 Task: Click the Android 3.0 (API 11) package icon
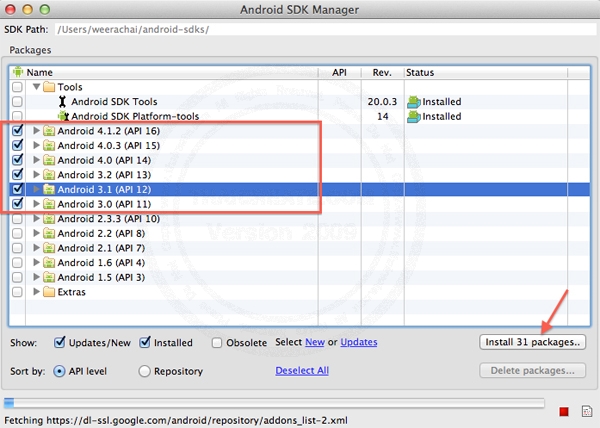click(49, 204)
